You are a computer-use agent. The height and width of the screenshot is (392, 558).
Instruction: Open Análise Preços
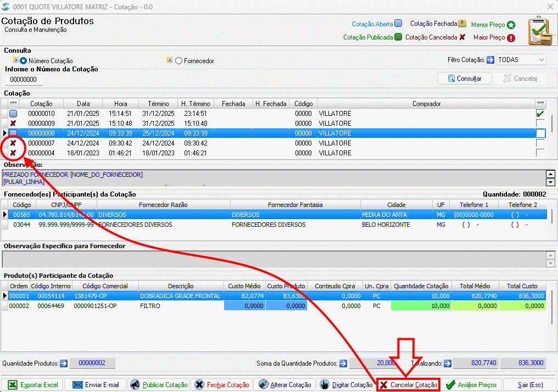click(472, 384)
